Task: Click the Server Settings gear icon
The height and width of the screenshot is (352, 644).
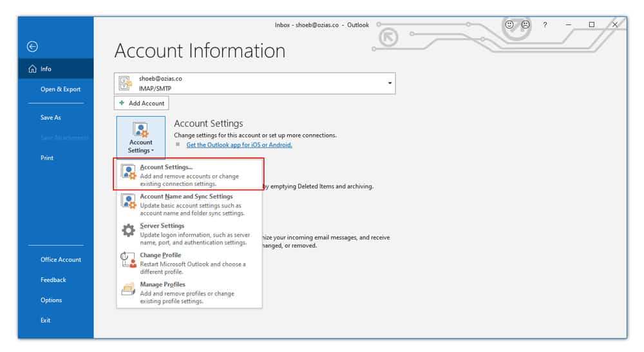Action: 129,230
